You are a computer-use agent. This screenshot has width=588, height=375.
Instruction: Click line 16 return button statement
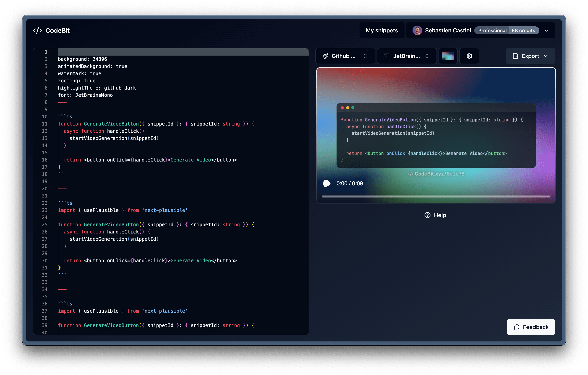[x=150, y=160]
